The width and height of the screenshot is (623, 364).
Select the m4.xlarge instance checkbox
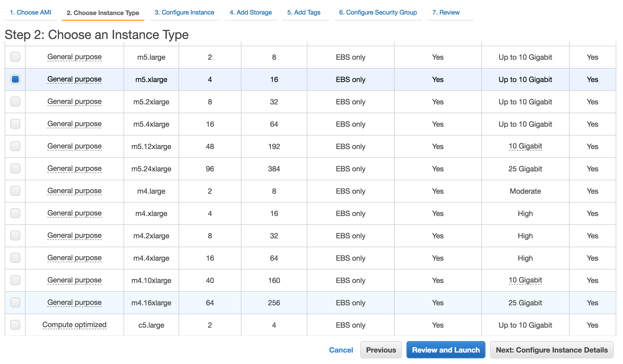[15, 213]
